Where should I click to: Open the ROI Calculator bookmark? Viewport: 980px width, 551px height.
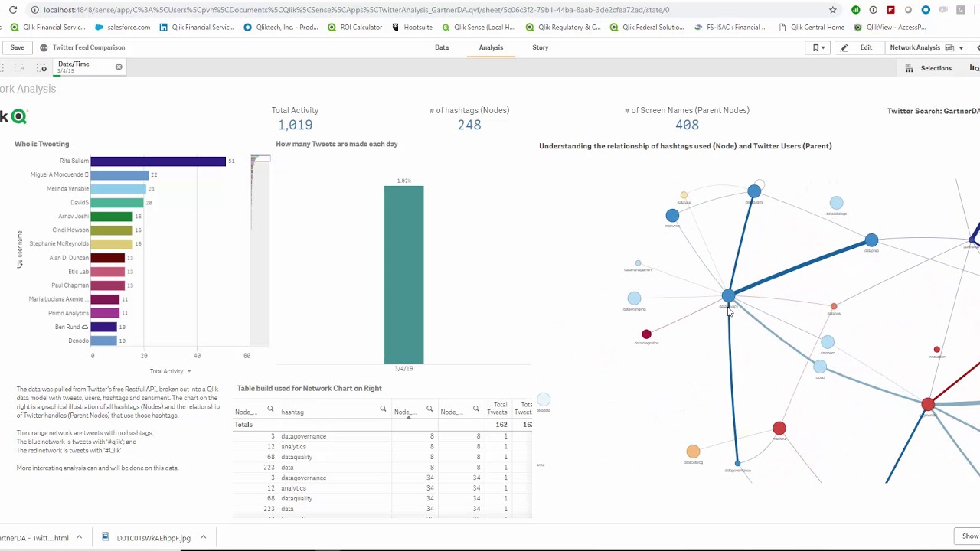coord(354,27)
